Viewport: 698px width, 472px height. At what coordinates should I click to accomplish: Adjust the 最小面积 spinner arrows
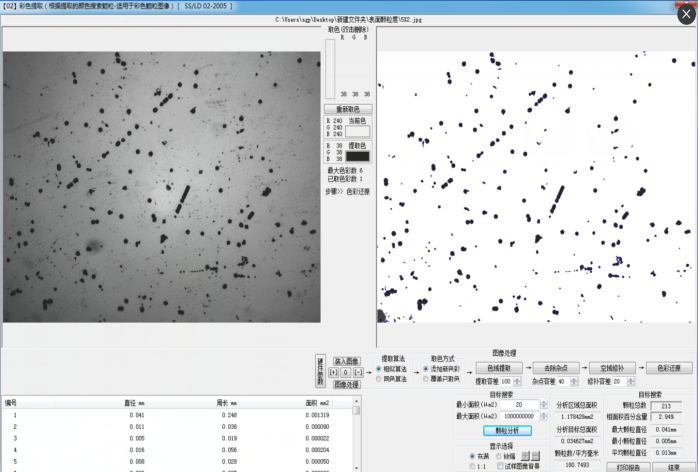point(545,404)
